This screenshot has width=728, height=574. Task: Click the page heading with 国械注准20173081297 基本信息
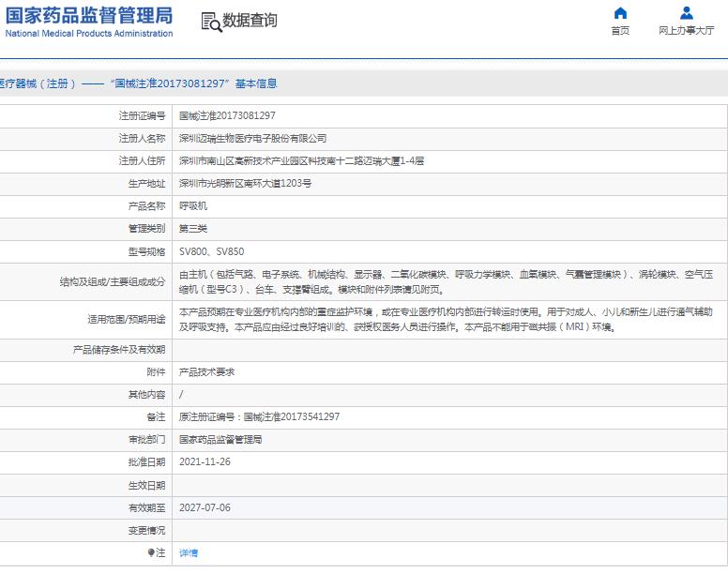(138, 83)
